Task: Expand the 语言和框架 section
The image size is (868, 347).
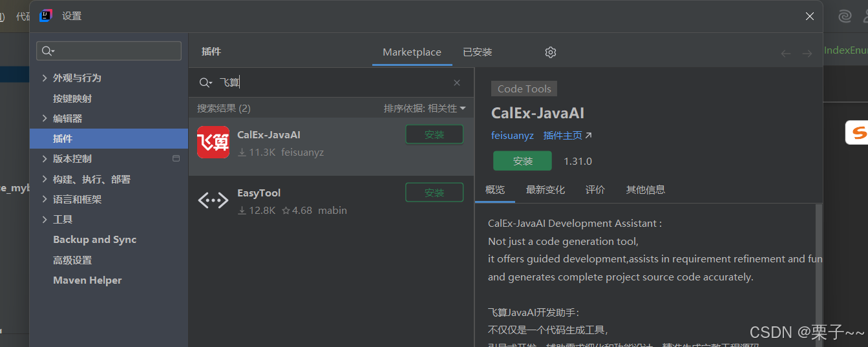Action: click(x=45, y=199)
